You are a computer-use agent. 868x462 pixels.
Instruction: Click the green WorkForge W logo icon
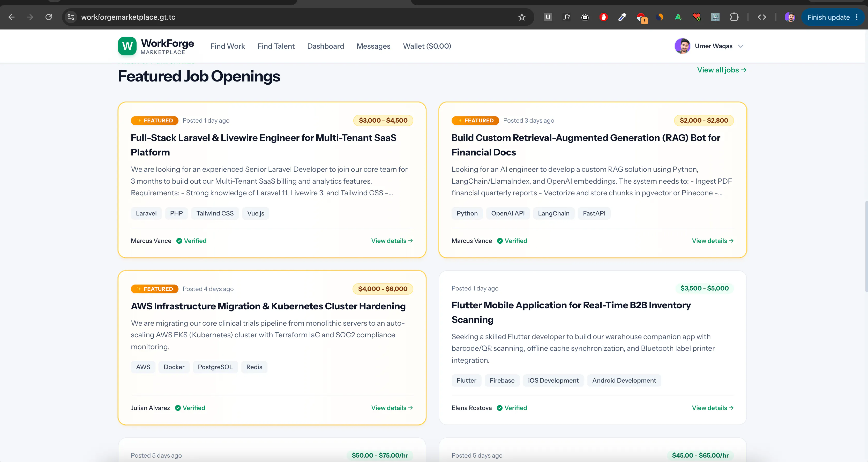[x=127, y=46]
